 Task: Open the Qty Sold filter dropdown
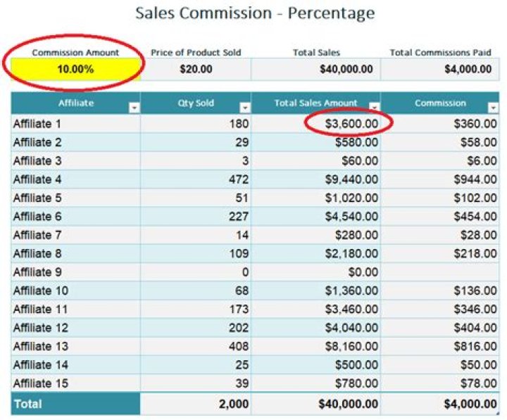click(x=244, y=108)
